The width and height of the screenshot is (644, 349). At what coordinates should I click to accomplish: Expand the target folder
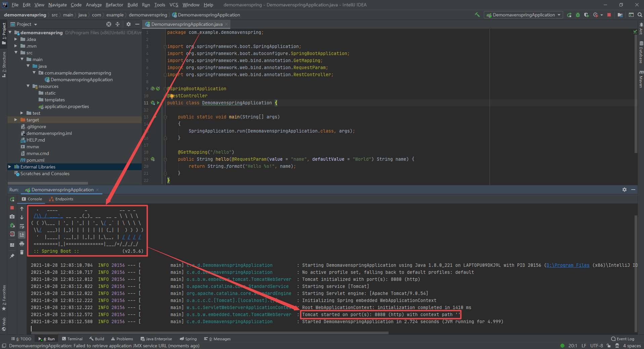[x=15, y=120]
